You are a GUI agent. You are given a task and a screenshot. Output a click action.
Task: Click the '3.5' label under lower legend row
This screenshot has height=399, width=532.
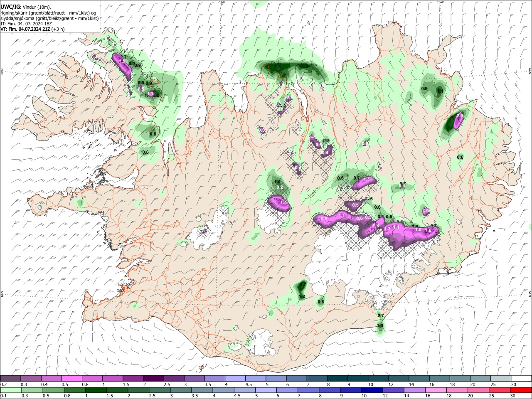[x=194, y=396]
